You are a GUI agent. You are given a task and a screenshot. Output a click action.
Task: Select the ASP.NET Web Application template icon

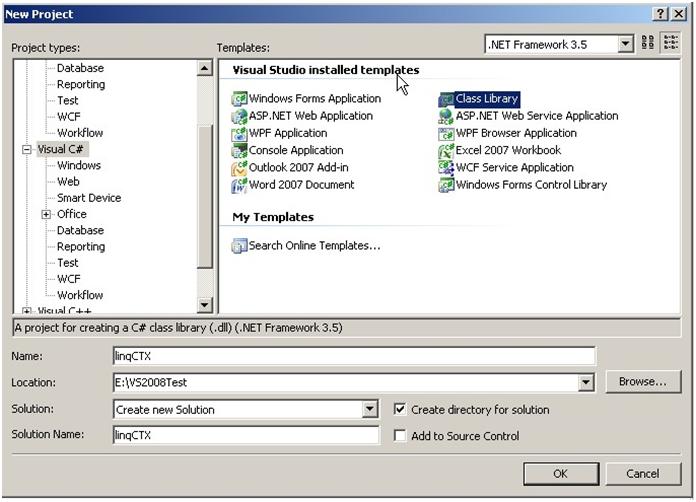[239, 116]
